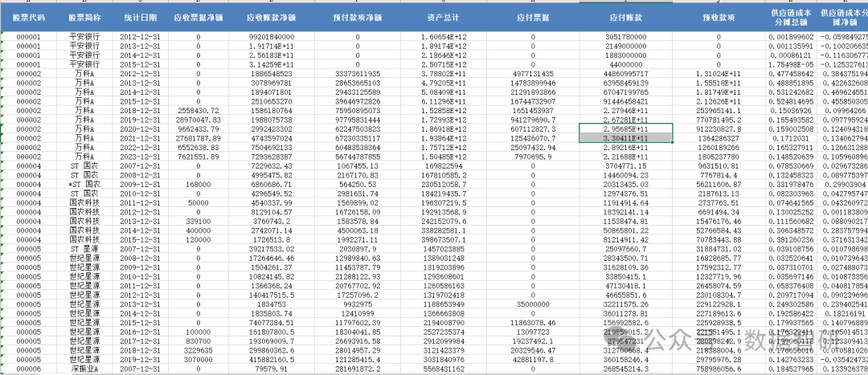This screenshot has width=868, height=375.
Task: Select the cell with value 3070000
Action: pyautogui.click(x=199, y=360)
